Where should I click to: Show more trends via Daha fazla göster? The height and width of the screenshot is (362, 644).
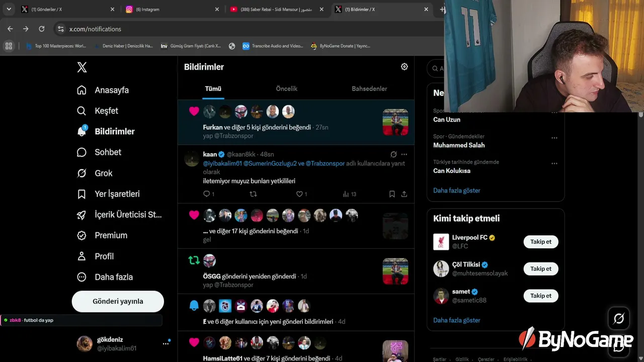pyautogui.click(x=457, y=191)
